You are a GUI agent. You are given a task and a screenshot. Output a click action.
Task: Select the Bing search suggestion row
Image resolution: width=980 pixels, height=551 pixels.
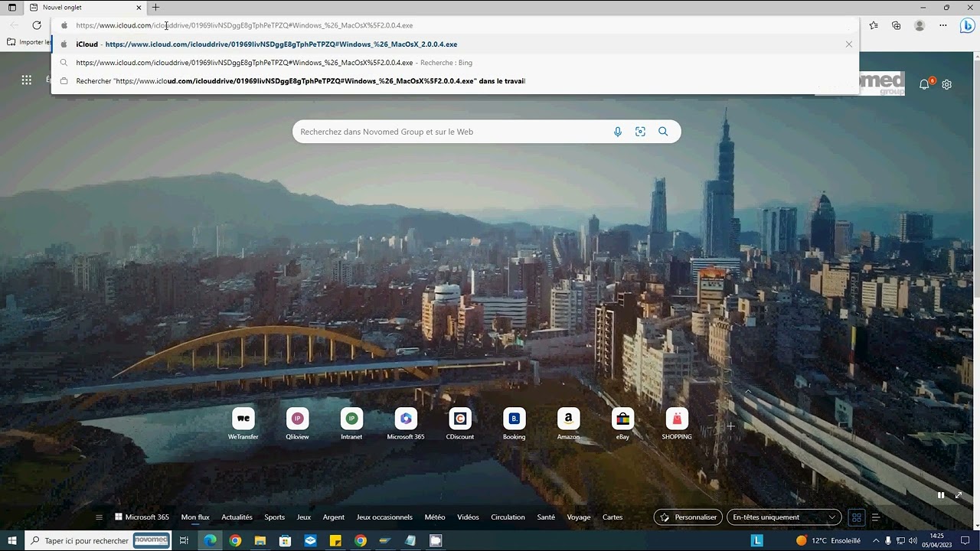(455, 63)
